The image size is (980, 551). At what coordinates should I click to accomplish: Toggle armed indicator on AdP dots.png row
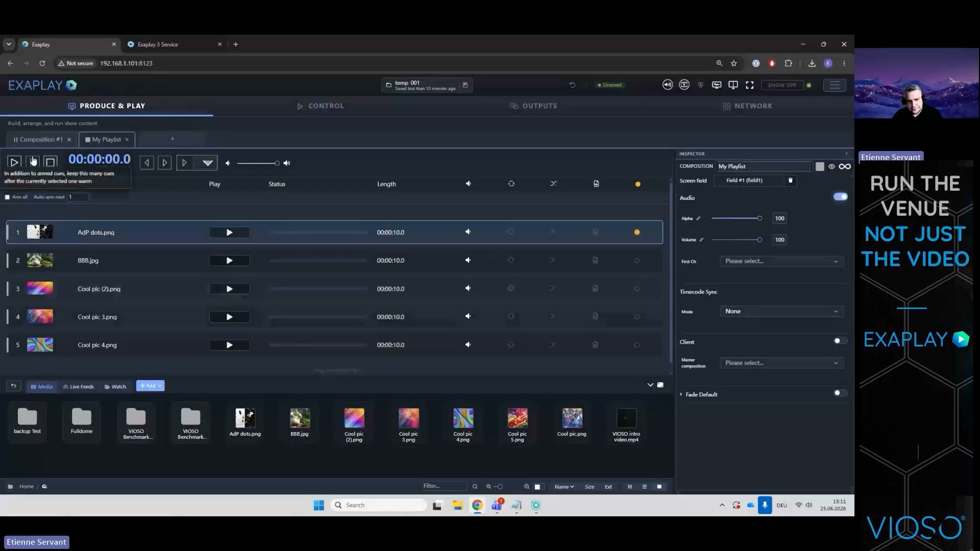pyautogui.click(x=637, y=232)
